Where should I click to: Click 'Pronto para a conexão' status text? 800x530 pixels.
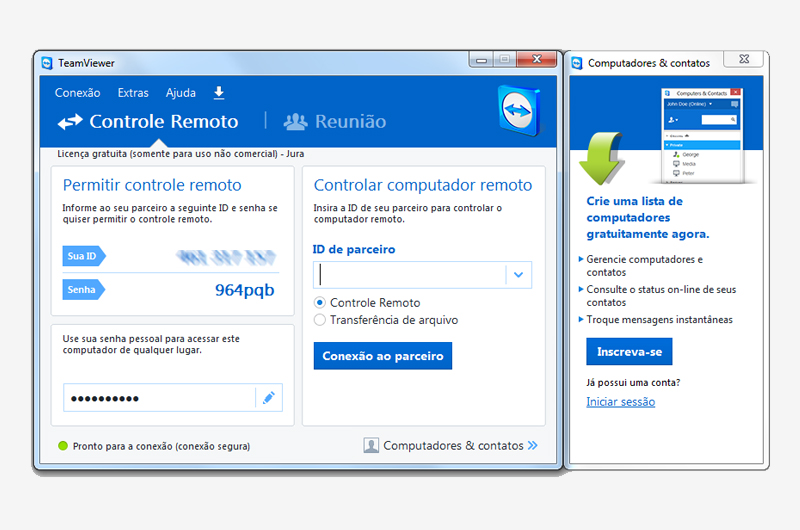(x=161, y=446)
